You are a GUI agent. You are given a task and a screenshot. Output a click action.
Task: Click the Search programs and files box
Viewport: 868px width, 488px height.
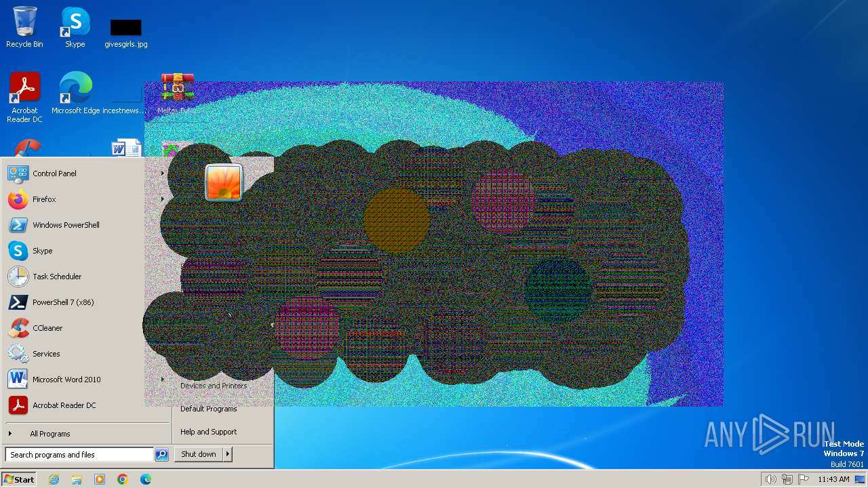tap(79, 455)
